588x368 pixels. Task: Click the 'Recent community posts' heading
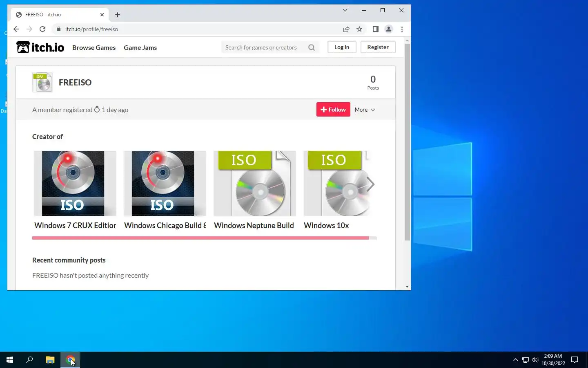69,260
